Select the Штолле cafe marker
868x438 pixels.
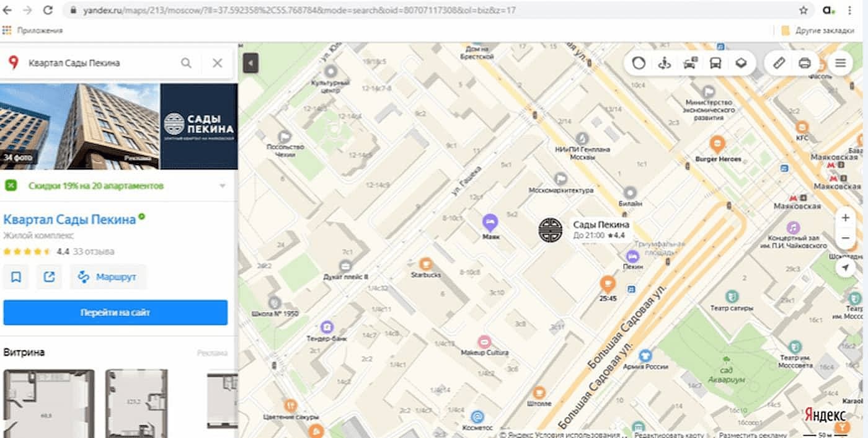pyautogui.click(x=539, y=392)
